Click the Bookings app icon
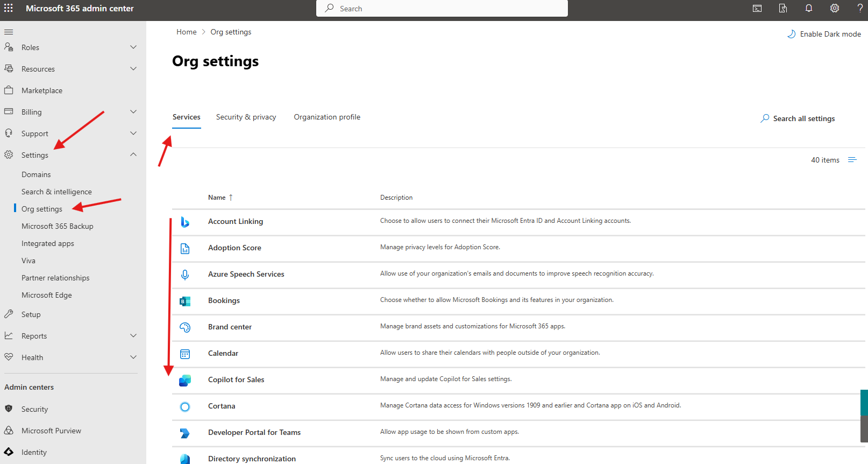 (x=185, y=301)
